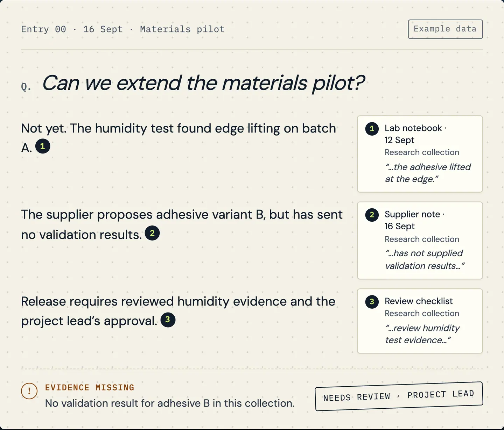Click the number 3 badge in Review checklist card
This screenshot has height=430, width=504.
click(372, 302)
